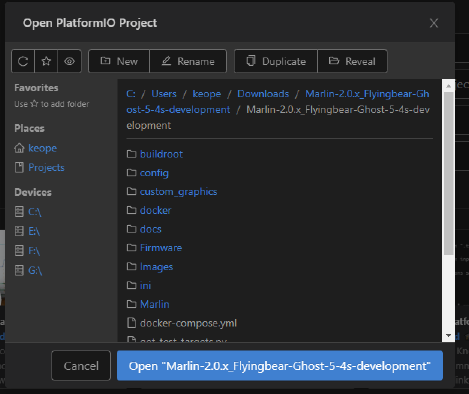The height and width of the screenshot is (394, 469).
Task: Add current folder to favorites star
Action: [x=46, y=61]
